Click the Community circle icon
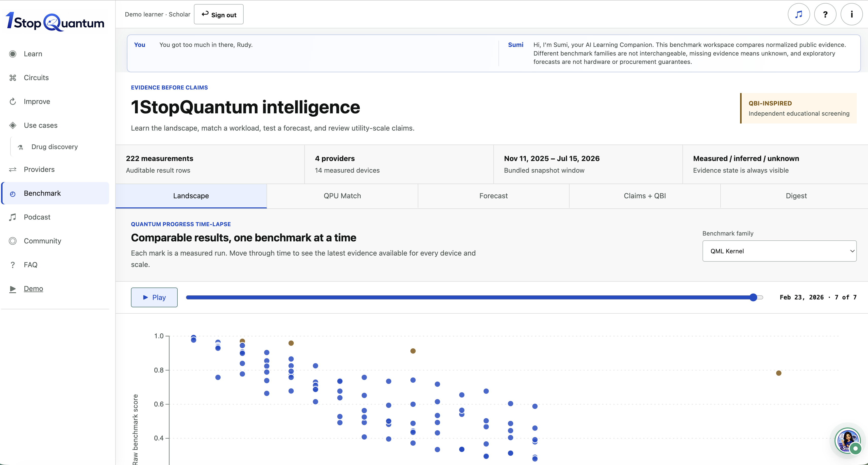The height and width of the screenshot is (465, 868). [13, 241]
